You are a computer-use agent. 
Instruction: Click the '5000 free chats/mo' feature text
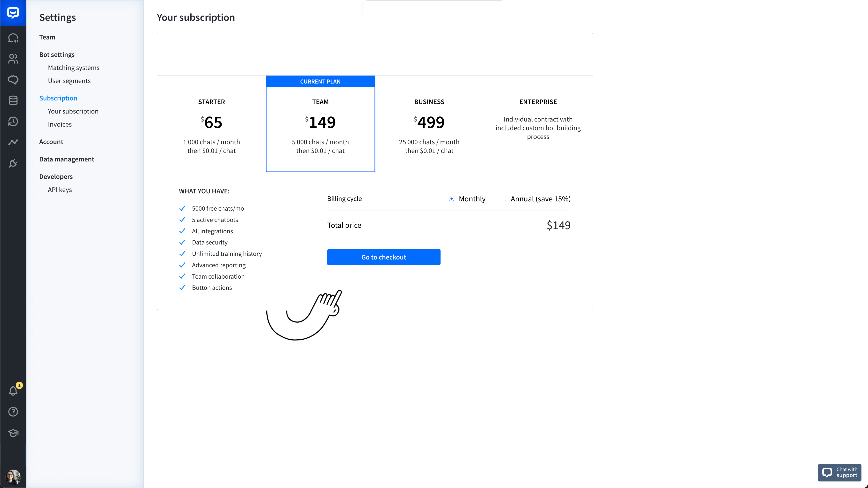click(218, 208)
